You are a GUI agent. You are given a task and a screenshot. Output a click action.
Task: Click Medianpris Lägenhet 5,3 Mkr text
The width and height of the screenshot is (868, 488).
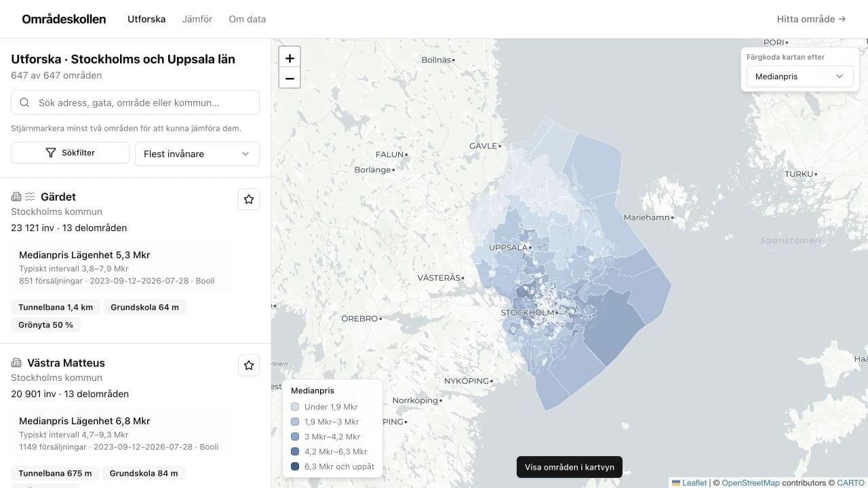85,255
